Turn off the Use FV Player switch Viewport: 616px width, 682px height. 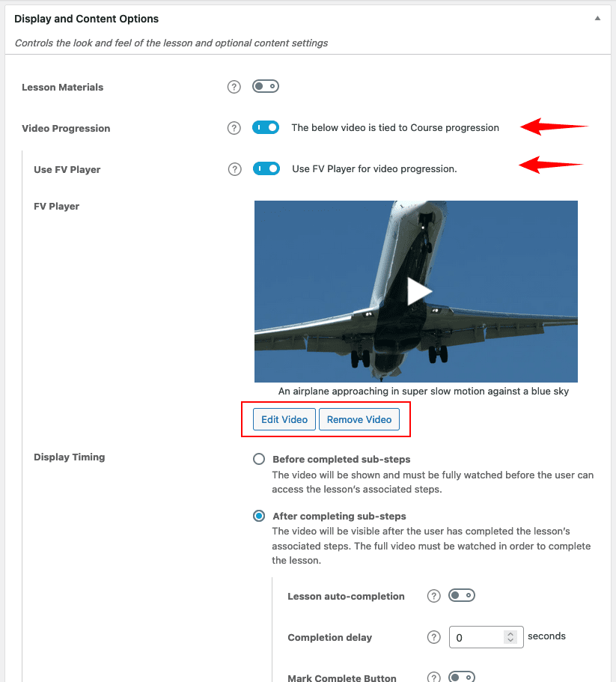tap(266, 168)
